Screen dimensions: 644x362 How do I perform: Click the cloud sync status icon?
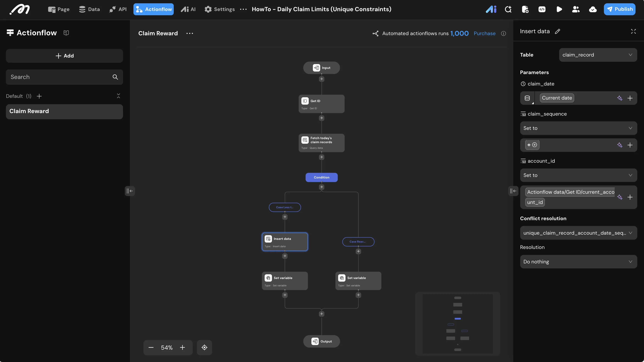pyautogui.click(x=593, y=9)
